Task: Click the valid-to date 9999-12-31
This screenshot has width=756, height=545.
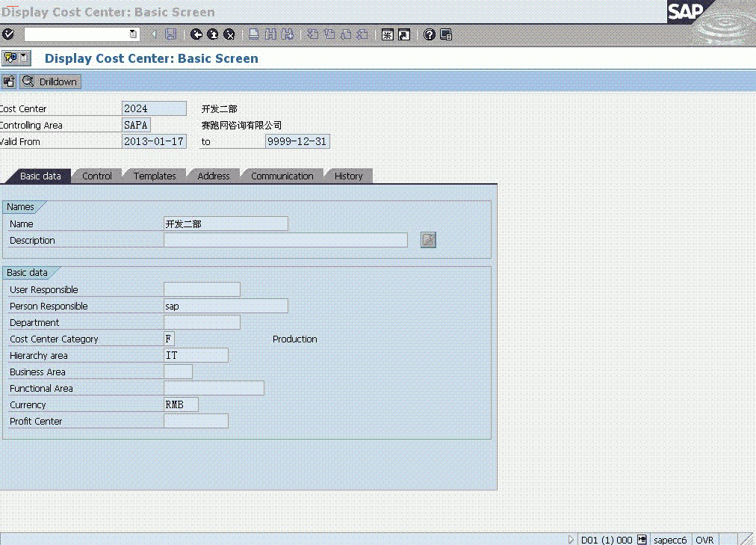Action: (x=297, y=141)
